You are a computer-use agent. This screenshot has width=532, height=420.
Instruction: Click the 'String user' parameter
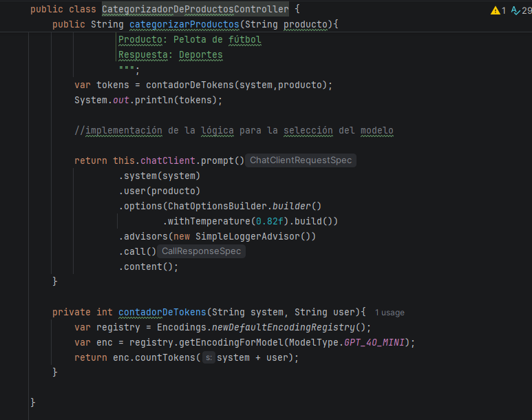324,313
